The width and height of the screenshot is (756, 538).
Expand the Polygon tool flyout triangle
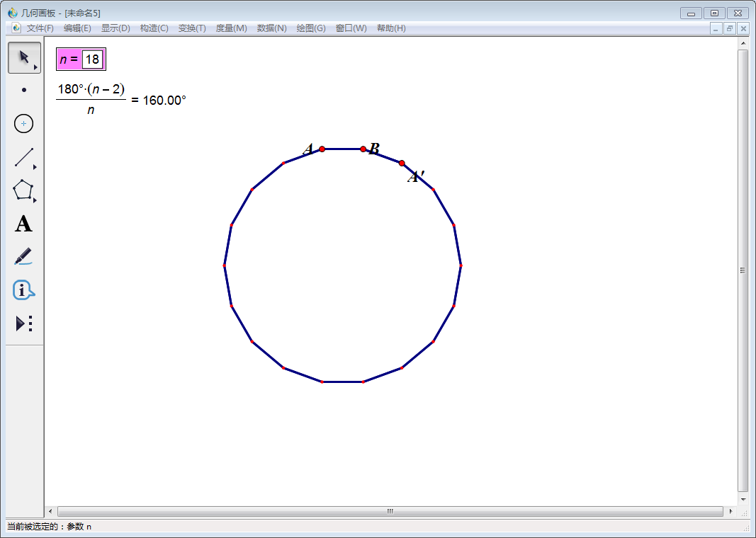[35, 200]
